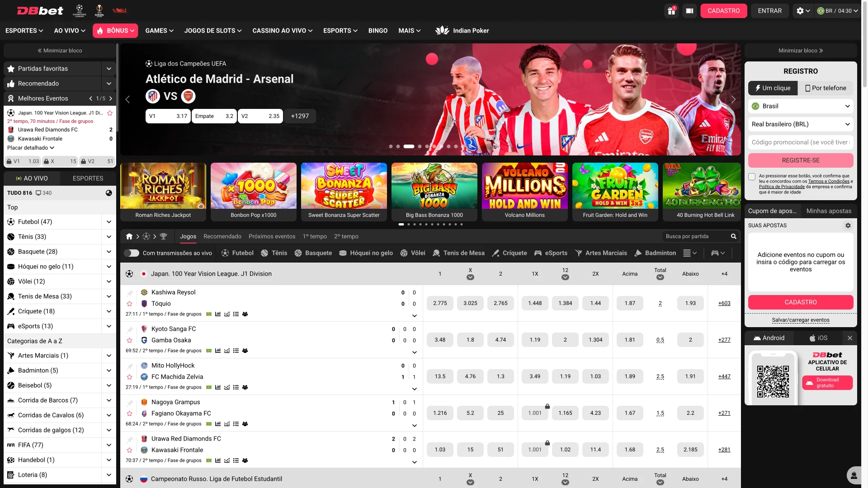Switch left panel to AO VIVO

point(32,178)
